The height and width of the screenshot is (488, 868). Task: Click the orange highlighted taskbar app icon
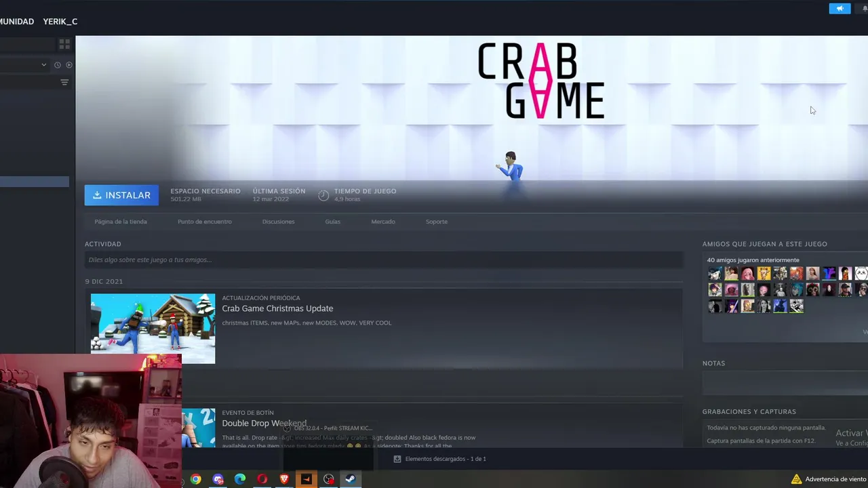[x=306, y=479]
